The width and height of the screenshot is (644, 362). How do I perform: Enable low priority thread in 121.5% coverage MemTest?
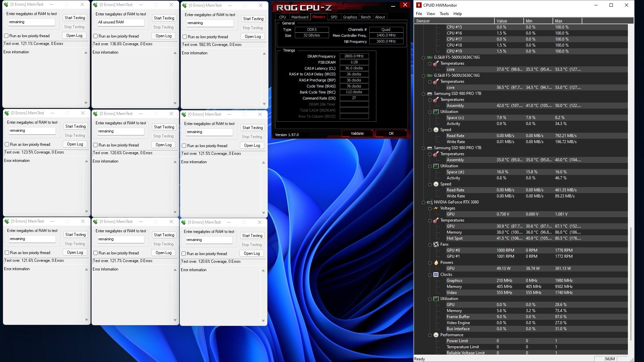tap(184, 146)
